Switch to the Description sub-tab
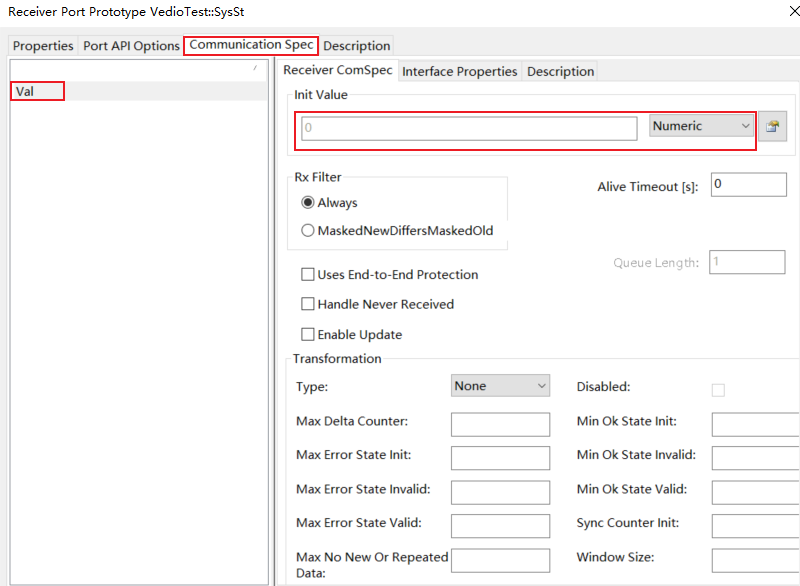 [x=560, y=71]
